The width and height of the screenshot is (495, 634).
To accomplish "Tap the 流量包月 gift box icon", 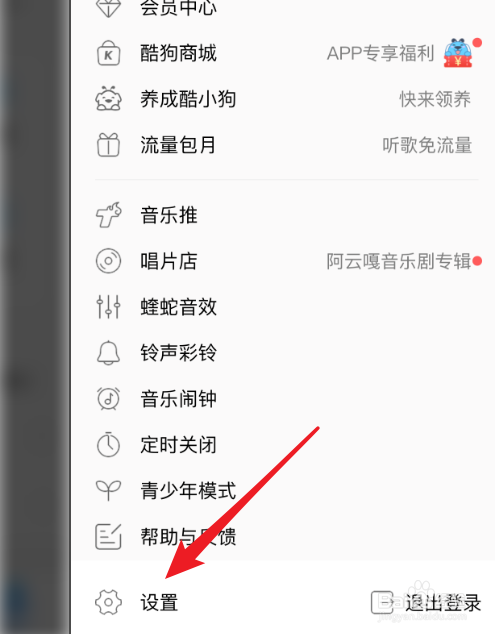I will (108, 145).
